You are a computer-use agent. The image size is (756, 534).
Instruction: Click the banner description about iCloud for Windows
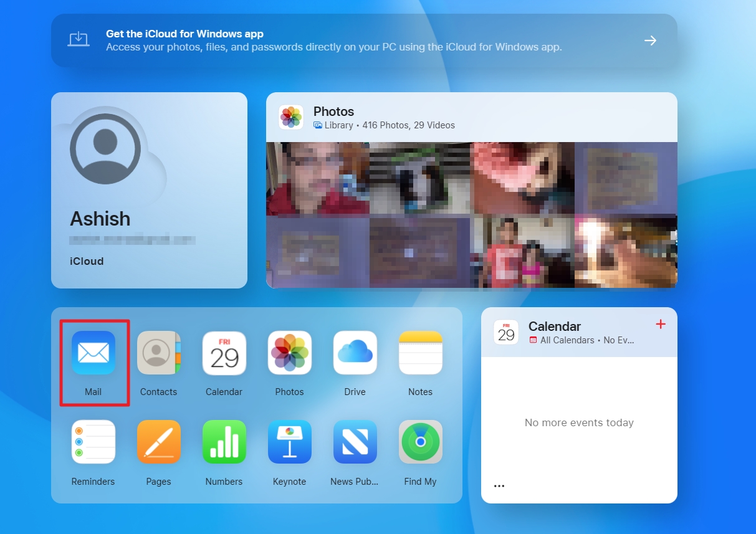(x=334, y=47)
